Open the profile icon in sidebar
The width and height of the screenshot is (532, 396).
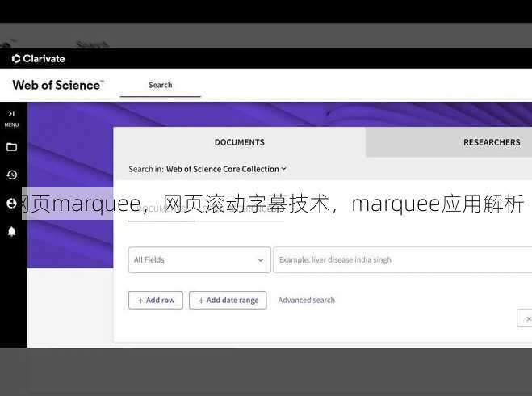click(x=11, y=204)
